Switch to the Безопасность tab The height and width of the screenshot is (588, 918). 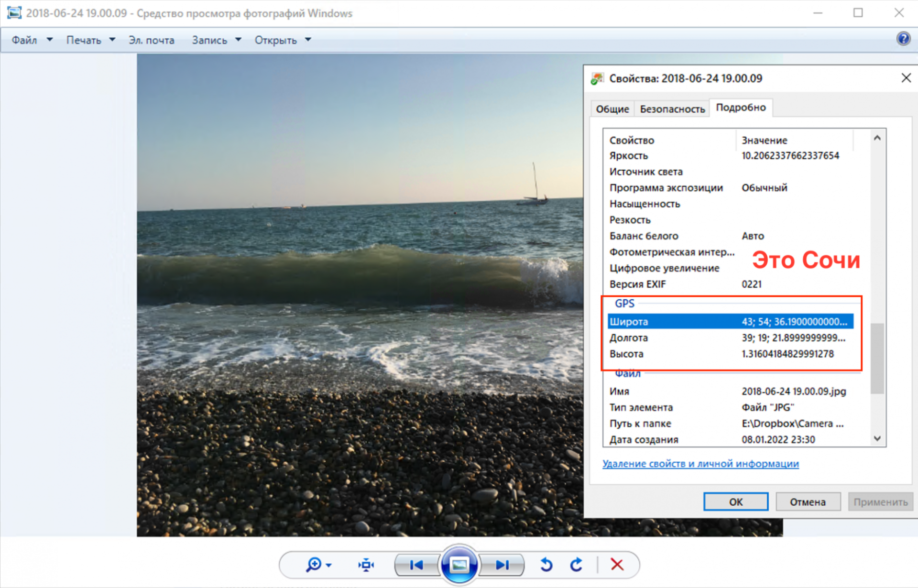coord(672,109)
